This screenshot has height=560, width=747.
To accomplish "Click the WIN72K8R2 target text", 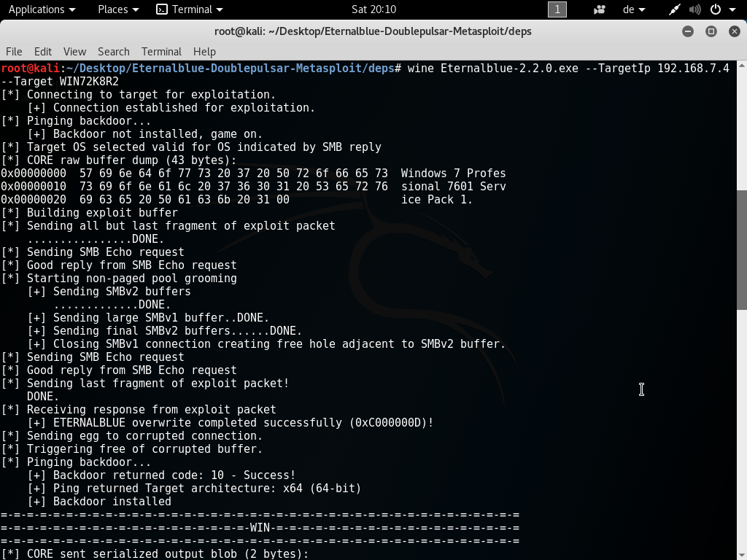I will [89, 82].
